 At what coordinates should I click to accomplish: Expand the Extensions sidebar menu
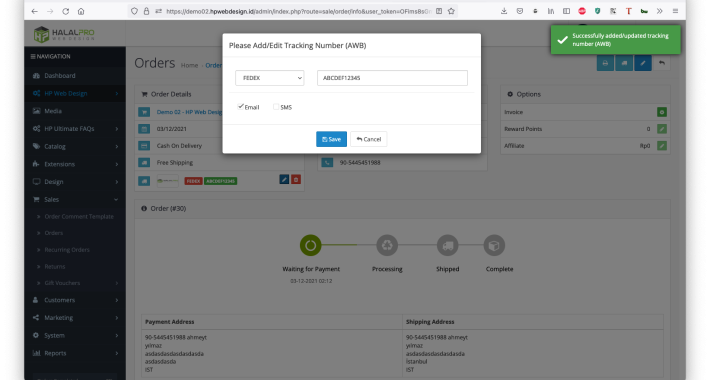(75, 164)
